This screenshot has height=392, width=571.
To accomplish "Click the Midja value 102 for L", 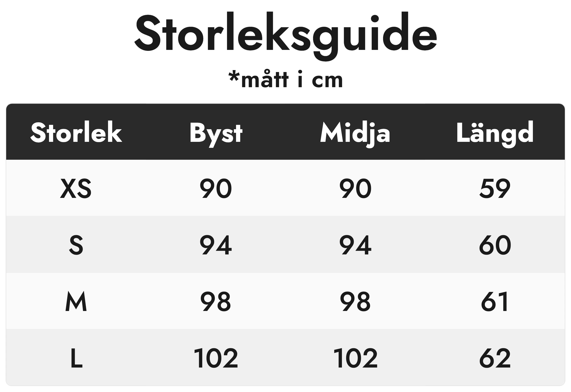I will 355,358.
